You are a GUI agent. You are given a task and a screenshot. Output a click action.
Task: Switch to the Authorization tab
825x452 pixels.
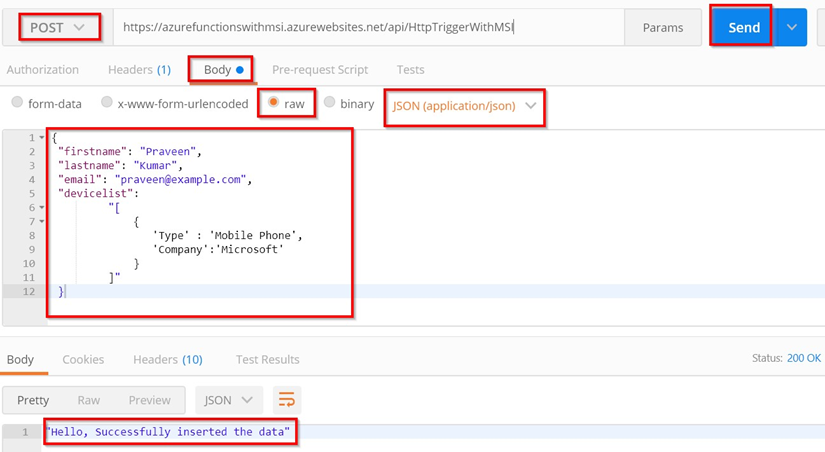coord(42,70)
